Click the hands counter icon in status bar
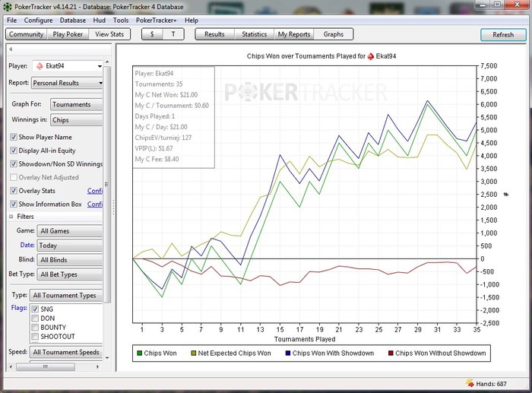This screenshot has width=532, height=393. [470, 383]
